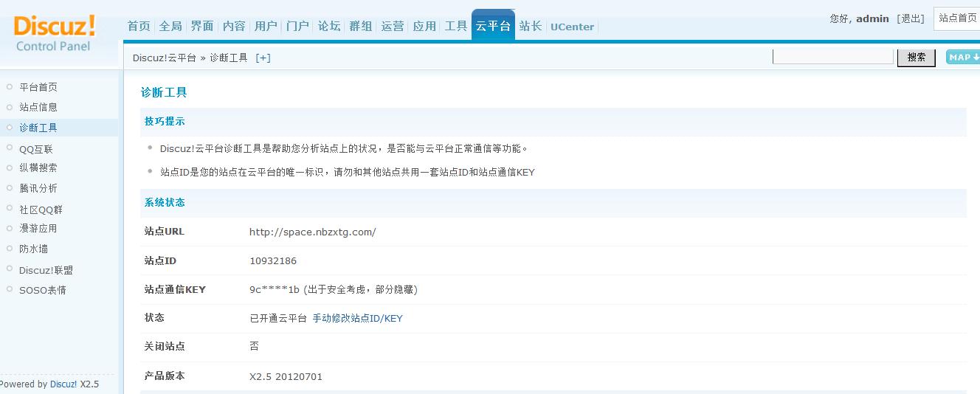Viewport: 980px width, 394px height.
Task: Open 纵横搜索 in sidebar
Action: (x=38, y=167)
